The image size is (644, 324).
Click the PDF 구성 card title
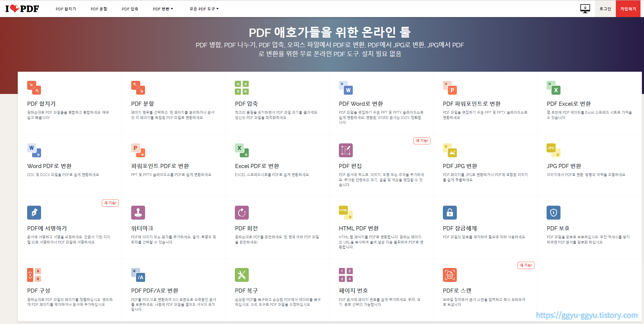(x=39, y=291)
